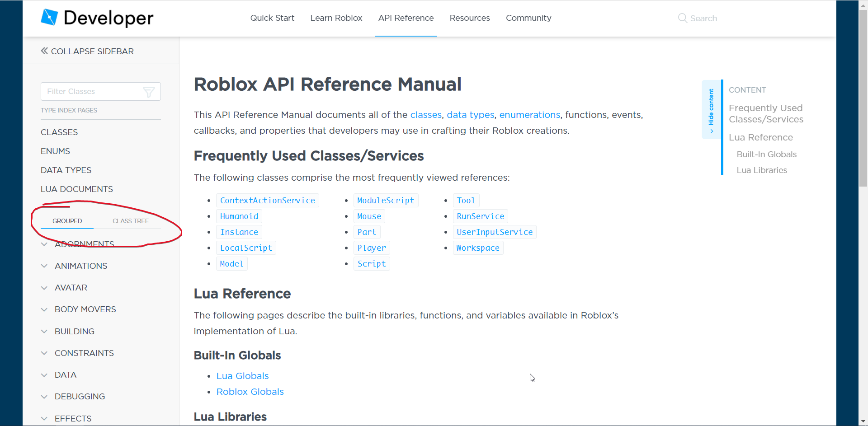The height and width of the screenshot is (426, 868).
Task: Jump to Frequently Used Classes/Services section
Action: click(x=766, y=114)
